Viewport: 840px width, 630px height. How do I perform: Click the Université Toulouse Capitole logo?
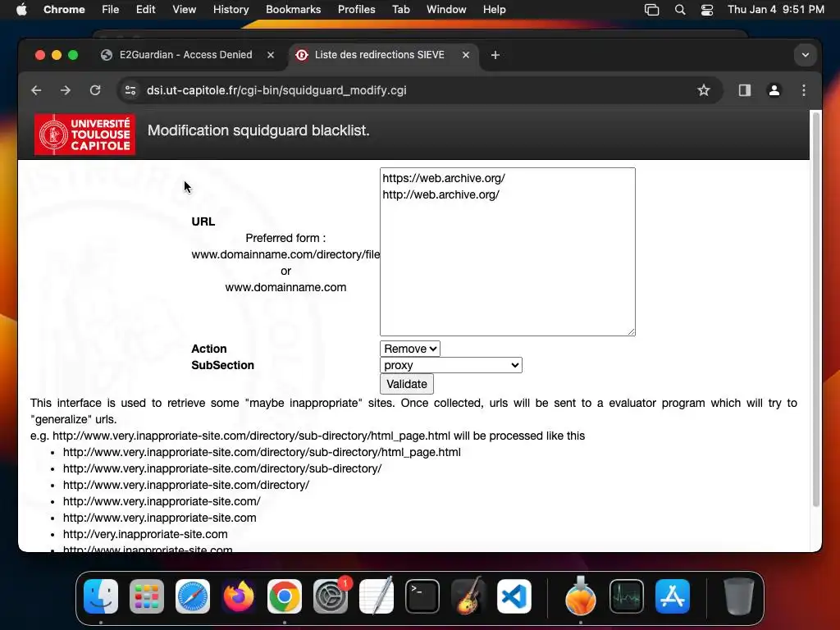click(84, 135)
